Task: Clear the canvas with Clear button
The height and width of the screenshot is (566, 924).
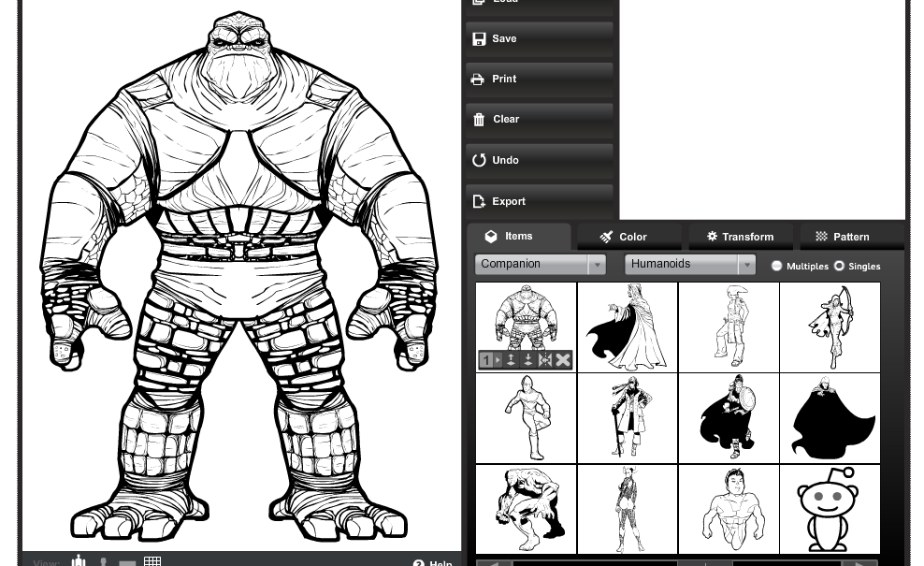Action: (540, 121)
